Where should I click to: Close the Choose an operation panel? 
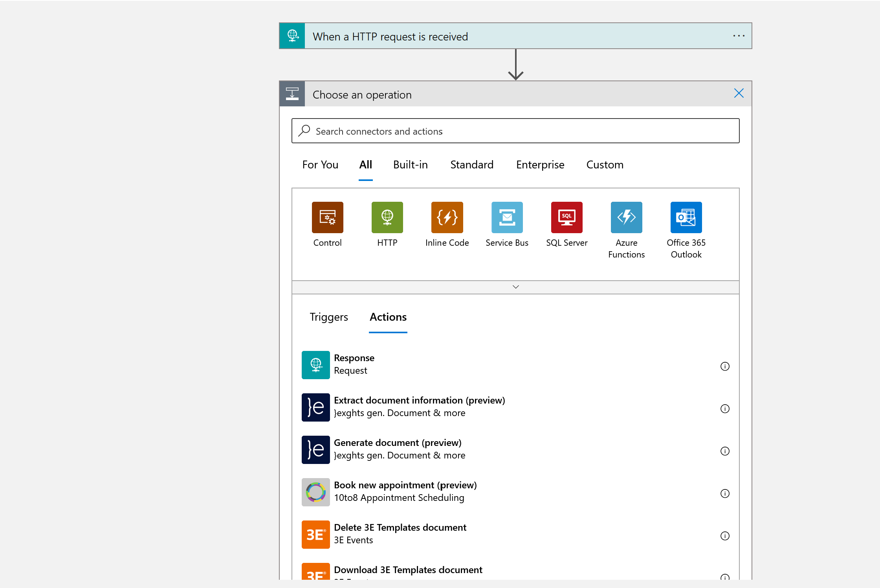pyautogui.click(x=739, y=93)
